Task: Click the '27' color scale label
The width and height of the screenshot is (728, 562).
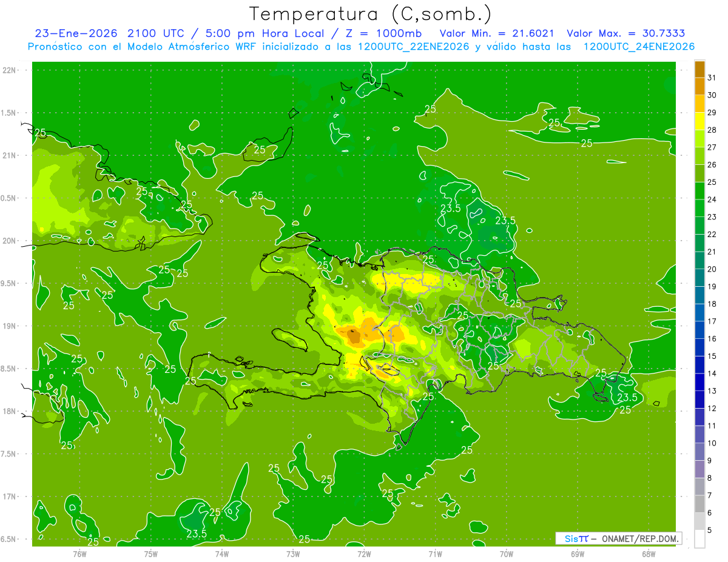Action: coord(712,147)
